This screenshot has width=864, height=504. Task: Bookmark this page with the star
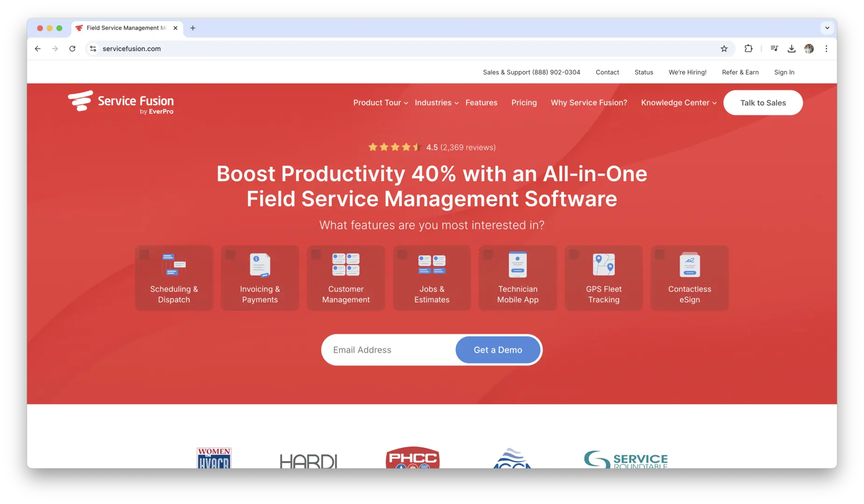pyautogui.click(x=724, y=49)
